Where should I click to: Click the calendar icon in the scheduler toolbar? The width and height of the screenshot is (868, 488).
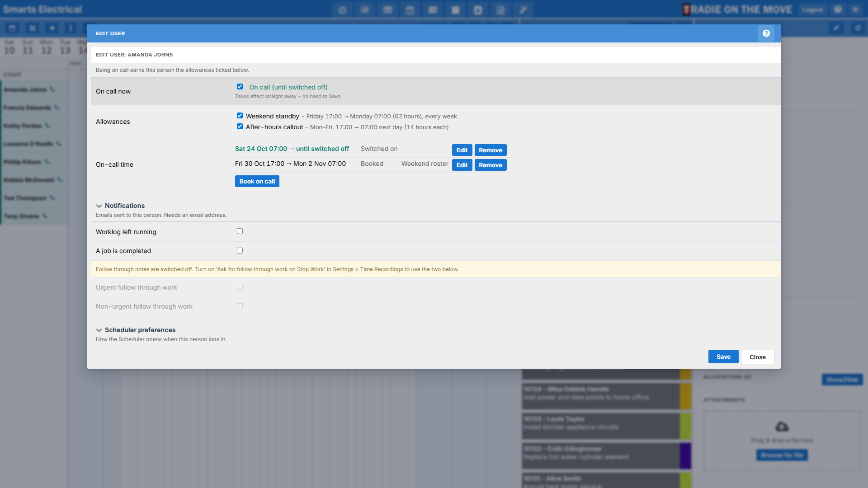pos(12,28)
